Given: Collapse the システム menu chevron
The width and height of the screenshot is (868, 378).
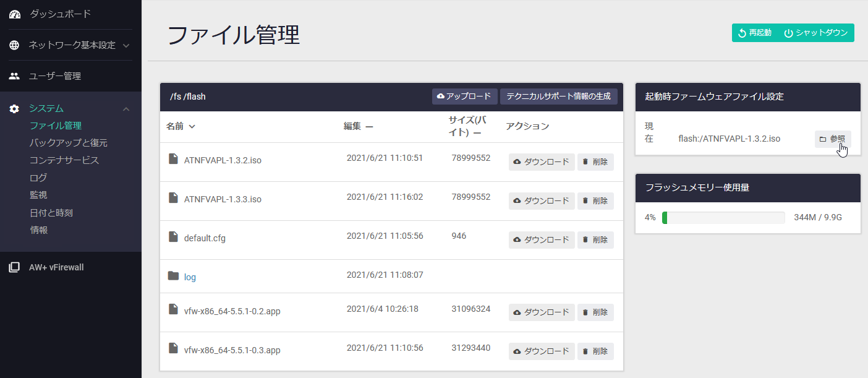Looking at the screenshot, I should coord(126,110).
